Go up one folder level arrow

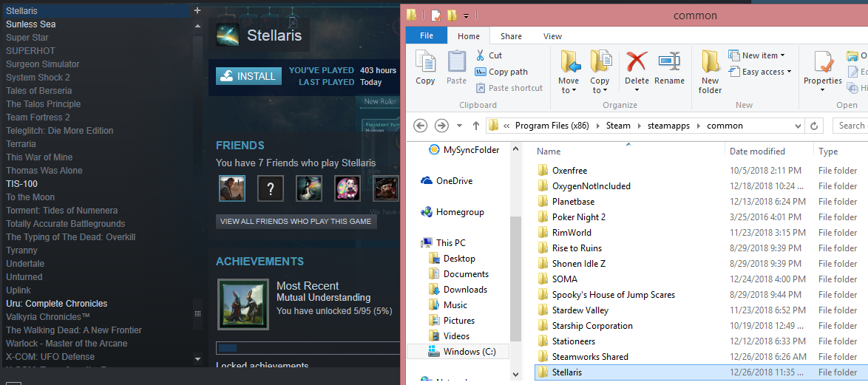pyautogui.click(x=475, y=126)
